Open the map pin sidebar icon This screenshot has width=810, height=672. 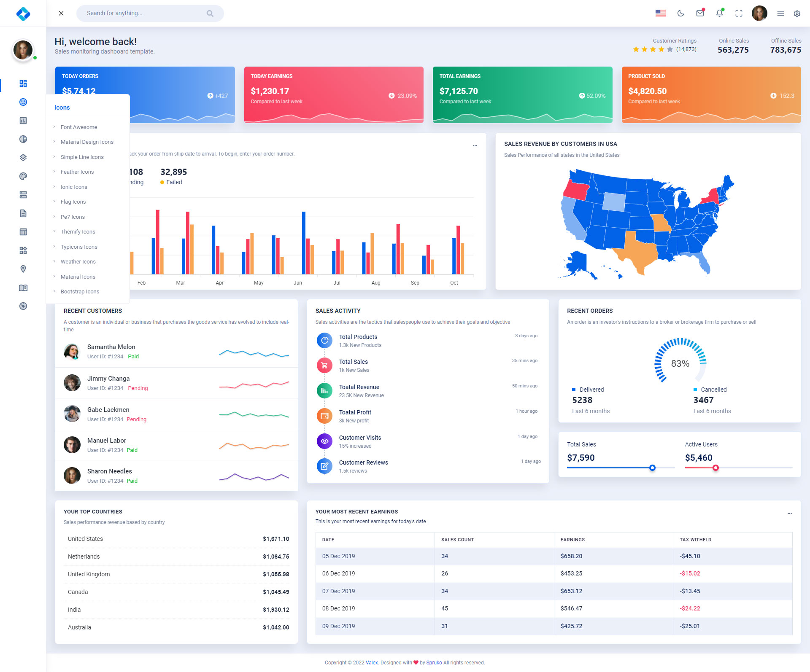click(x=23, y=269)
